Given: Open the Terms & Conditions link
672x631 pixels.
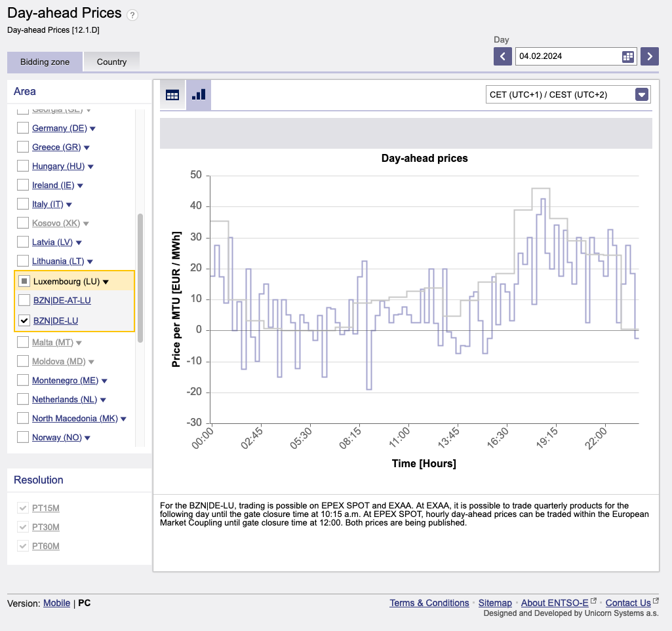Looking at the screenshot, I should [429, 603].
